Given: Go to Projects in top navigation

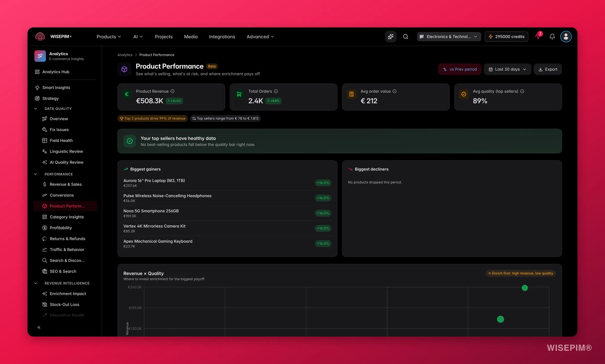Looking at the screenshot, I should pyautogui.click(x=164, y=37).
